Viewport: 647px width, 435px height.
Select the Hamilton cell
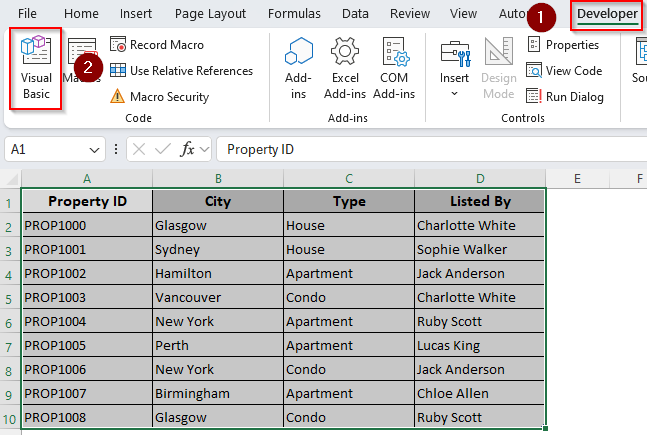(x=218, y=273)
